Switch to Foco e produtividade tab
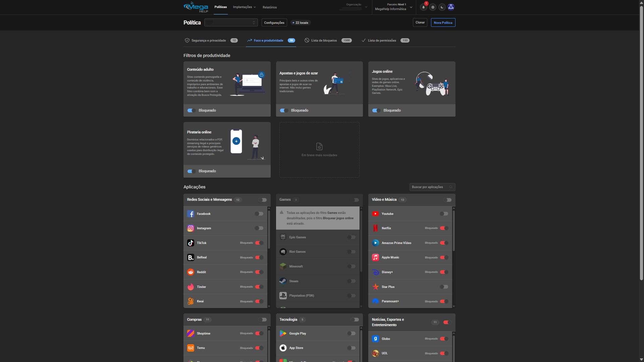Screen dimensions: 644x362 coord(271,41)
